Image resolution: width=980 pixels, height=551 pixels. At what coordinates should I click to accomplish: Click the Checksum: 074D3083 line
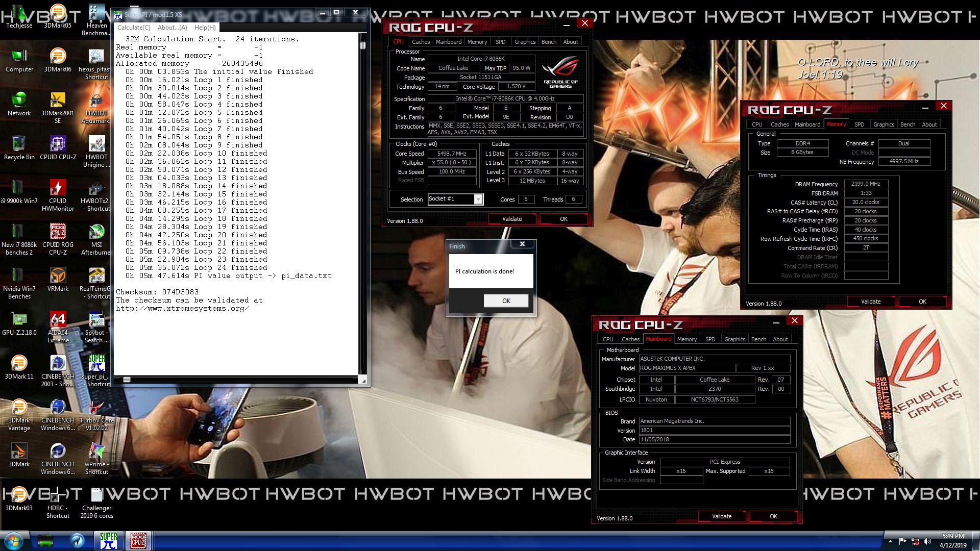[157, 292]
